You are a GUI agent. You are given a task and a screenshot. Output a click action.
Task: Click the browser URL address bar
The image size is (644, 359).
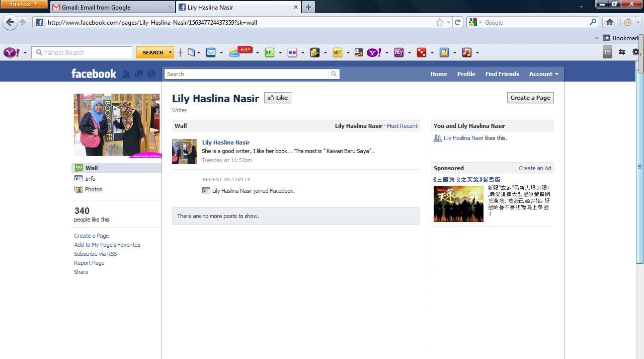[x=234, y=22]
